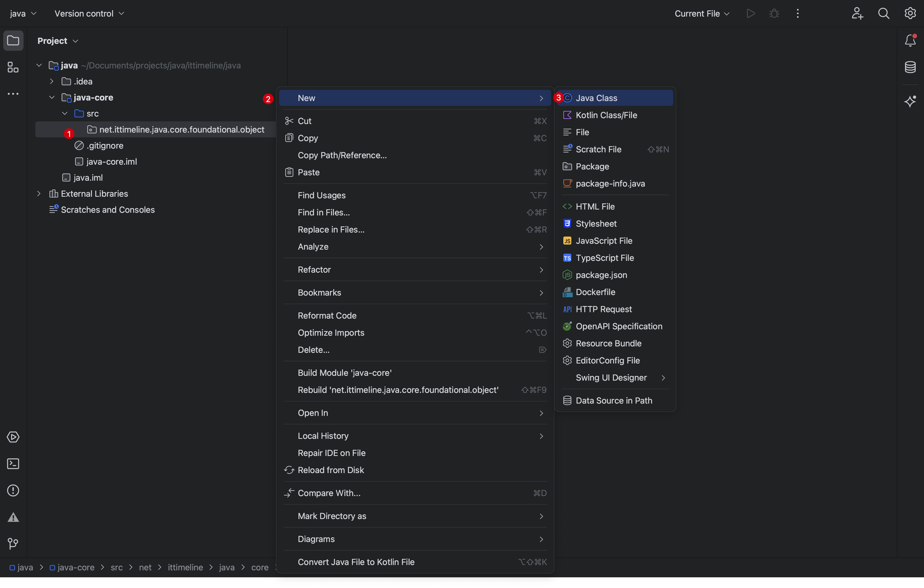Expand the .idea folder
This screenshot has width=924, height=588.
51,81
